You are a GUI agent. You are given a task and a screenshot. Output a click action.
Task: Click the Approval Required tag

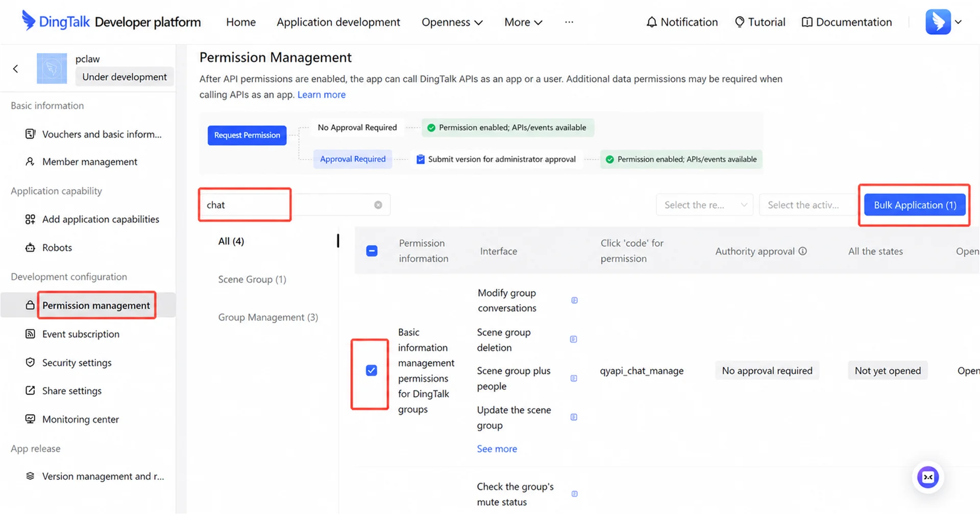[353, 159]
